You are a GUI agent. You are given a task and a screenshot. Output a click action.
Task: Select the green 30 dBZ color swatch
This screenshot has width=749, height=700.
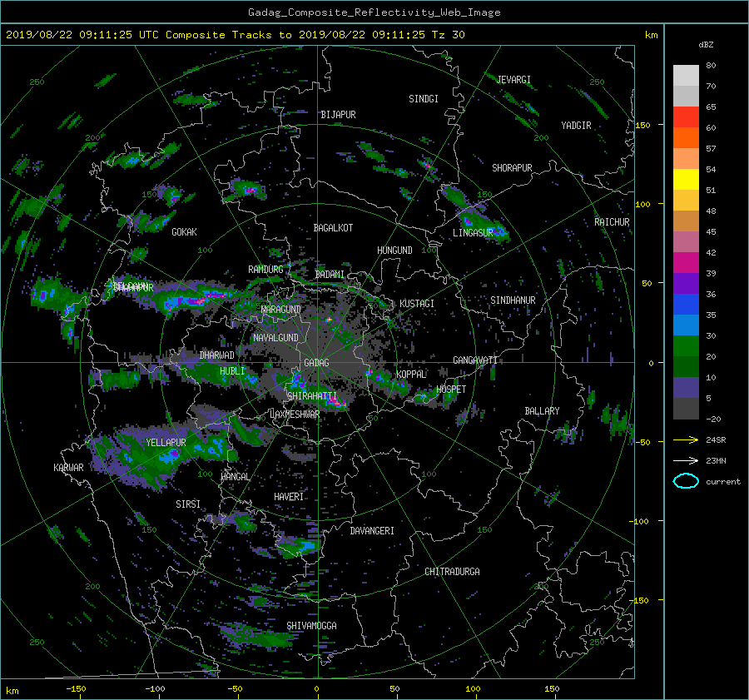(686, 346)
